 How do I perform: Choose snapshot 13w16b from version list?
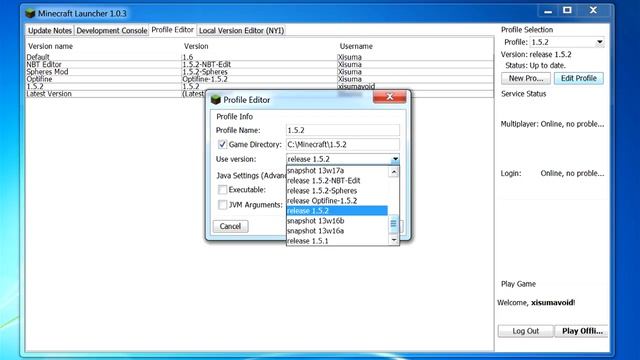(x=337, y=221)
